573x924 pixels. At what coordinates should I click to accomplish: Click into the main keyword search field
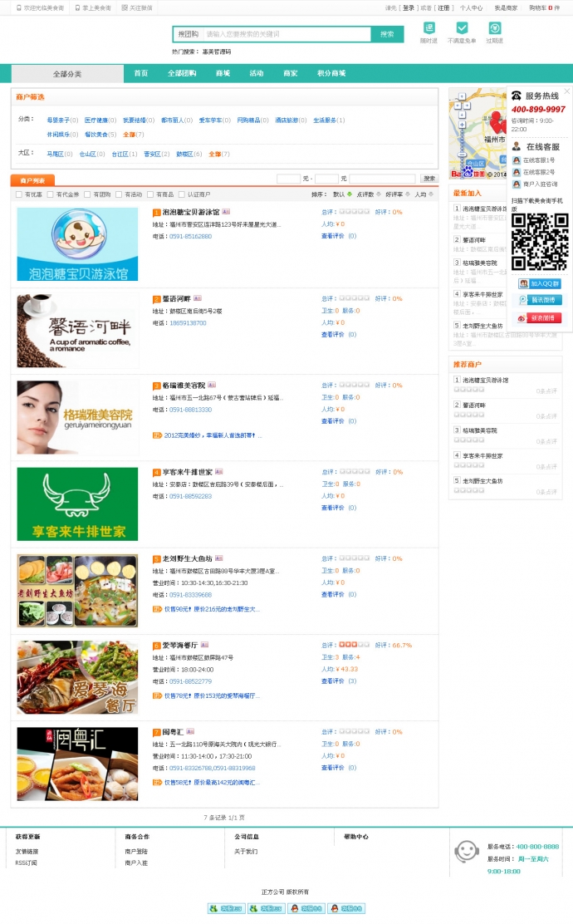tap(286, 34)
